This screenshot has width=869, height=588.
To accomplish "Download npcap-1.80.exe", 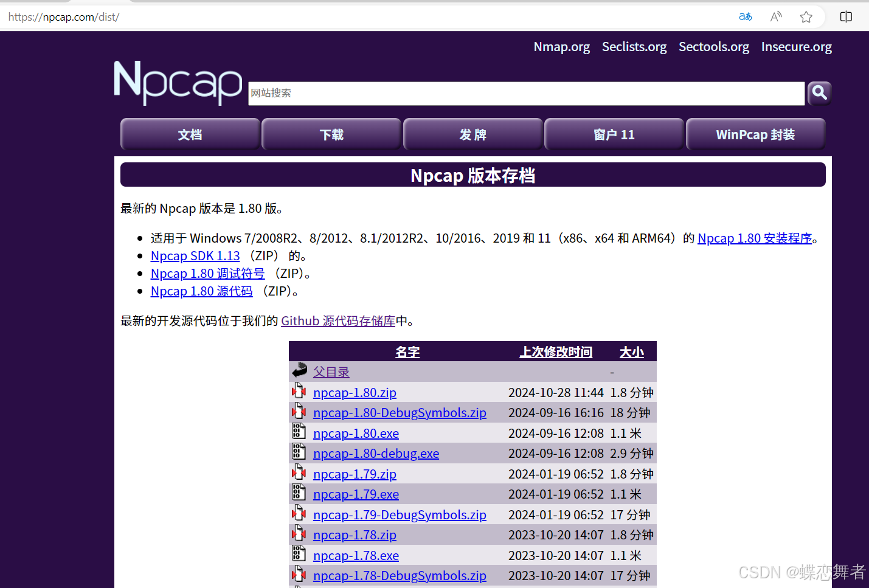I will tap(356, 434).
